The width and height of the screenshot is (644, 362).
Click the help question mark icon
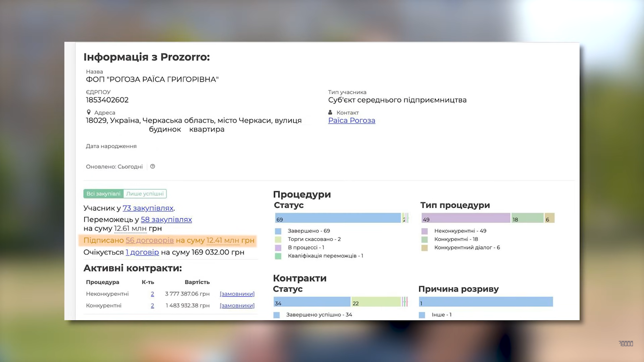click(x=153, y=167)
